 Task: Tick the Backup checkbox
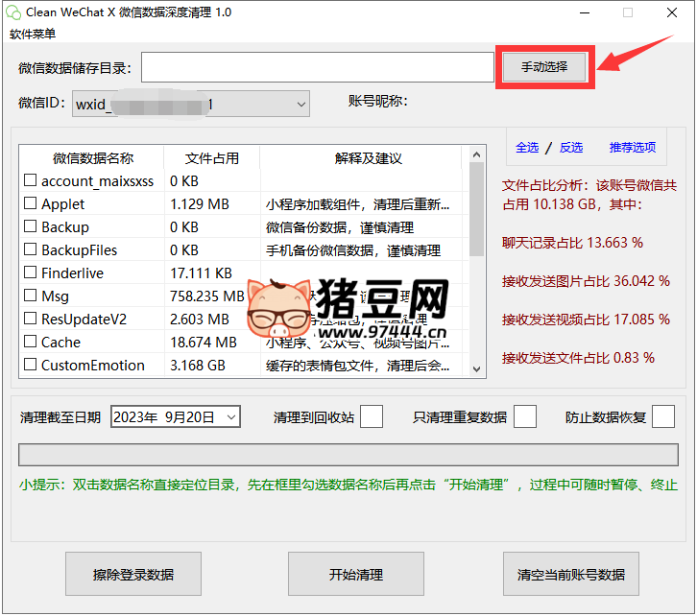(x=30, y=226)
